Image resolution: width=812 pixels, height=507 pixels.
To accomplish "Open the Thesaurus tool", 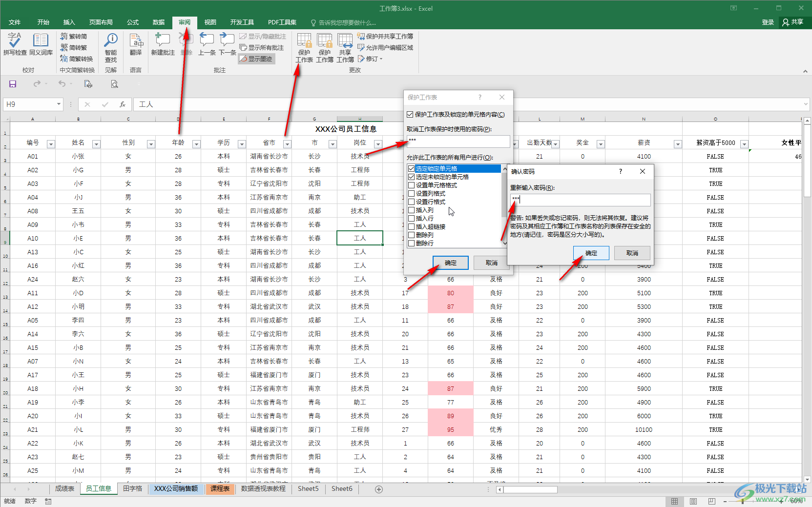I will 41,44.
